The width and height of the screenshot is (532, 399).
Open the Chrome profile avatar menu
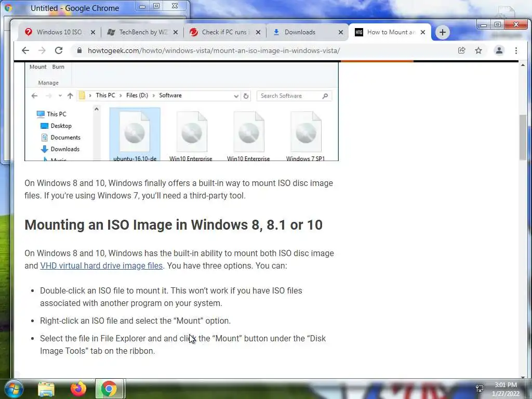coord(499,50)
